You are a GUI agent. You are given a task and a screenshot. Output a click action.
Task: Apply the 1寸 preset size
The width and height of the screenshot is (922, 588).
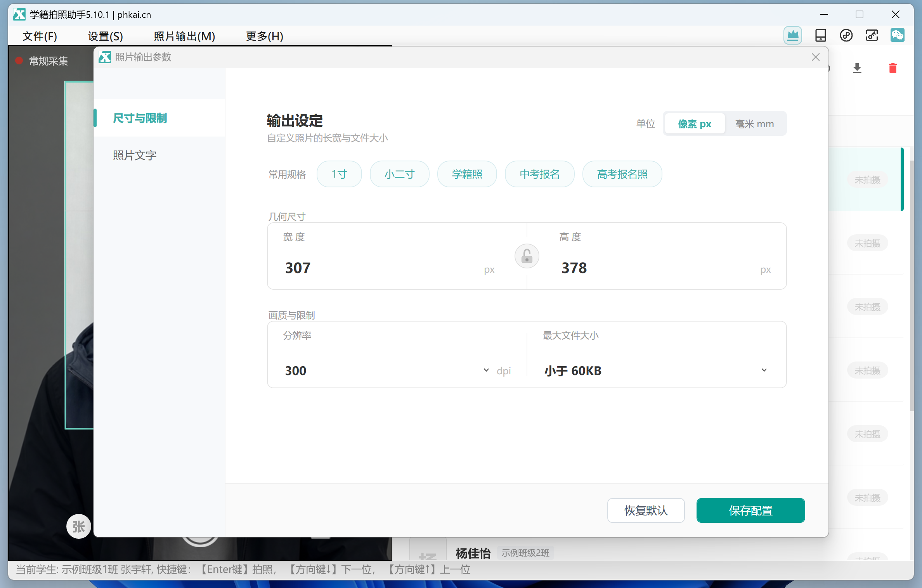(339, 174)
